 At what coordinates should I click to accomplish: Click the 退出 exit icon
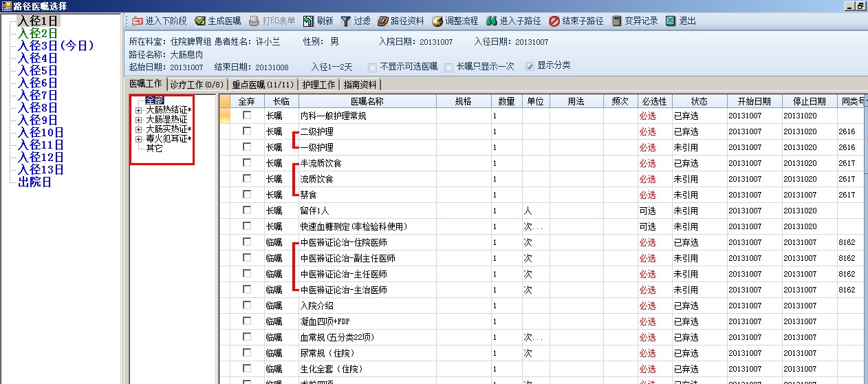click(671, 21)
